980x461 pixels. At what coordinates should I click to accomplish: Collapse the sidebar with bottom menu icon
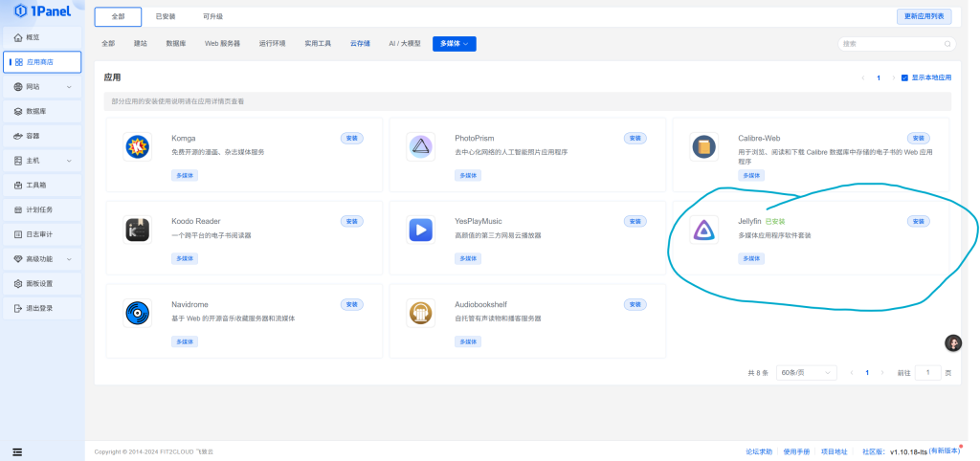point(17,451)
